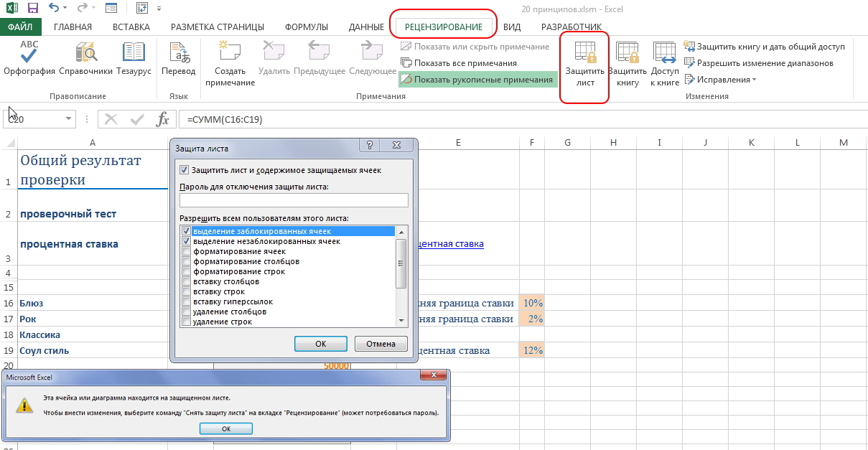868x450 pixels.
Task: Switch to the РАЗРАБОТЧИК tab
Action: pos(571,27)
